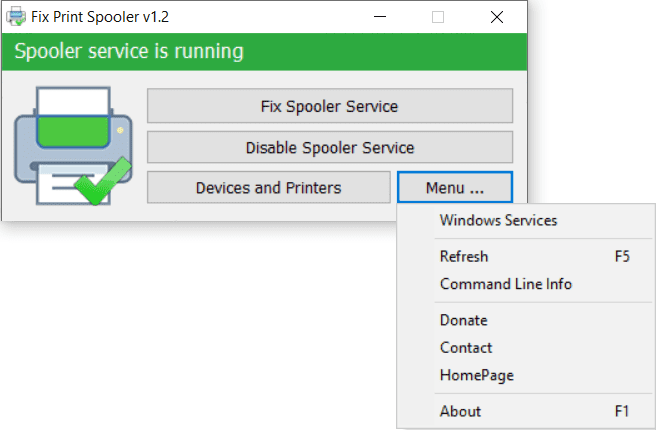Choose Refresh in the popup menu
656x430 pixels.
point(464,256)
